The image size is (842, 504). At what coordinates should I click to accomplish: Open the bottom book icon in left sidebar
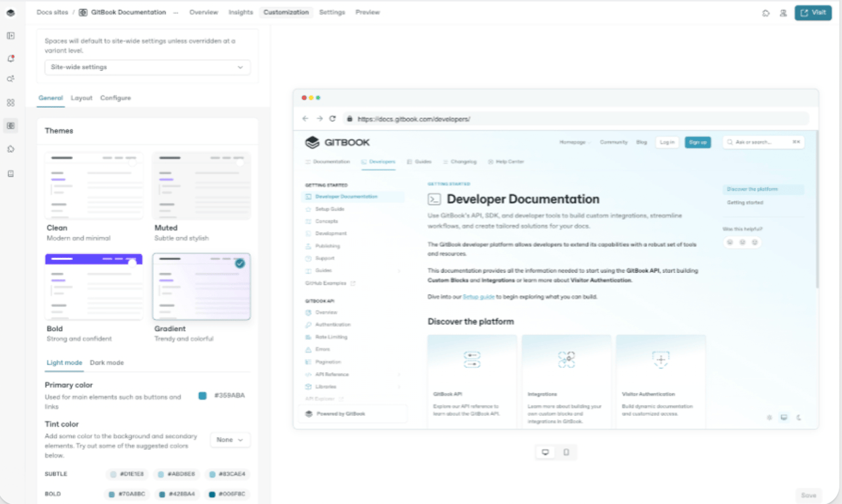(x=11, y=174)
